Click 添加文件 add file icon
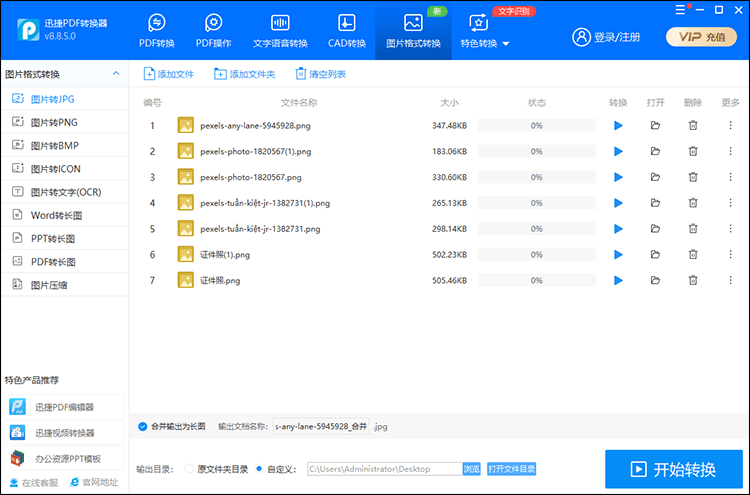The height and width of the screenshot is (495, 750). 149,74
